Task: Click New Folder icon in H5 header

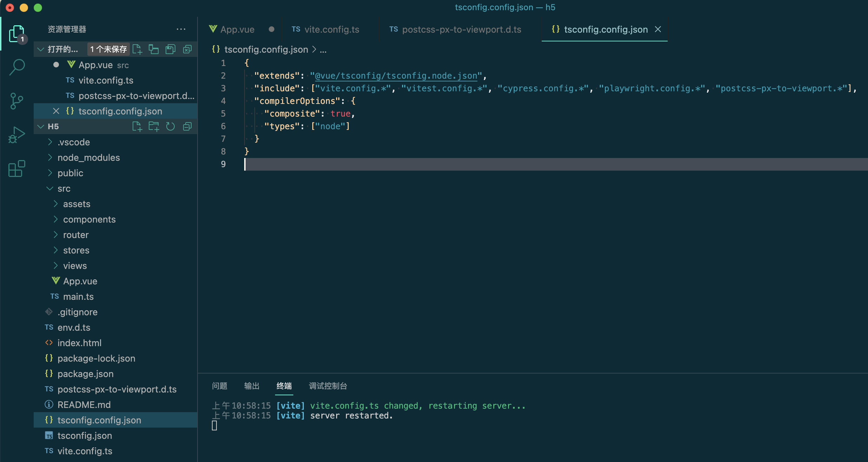Action: click(x=154, y=126)
